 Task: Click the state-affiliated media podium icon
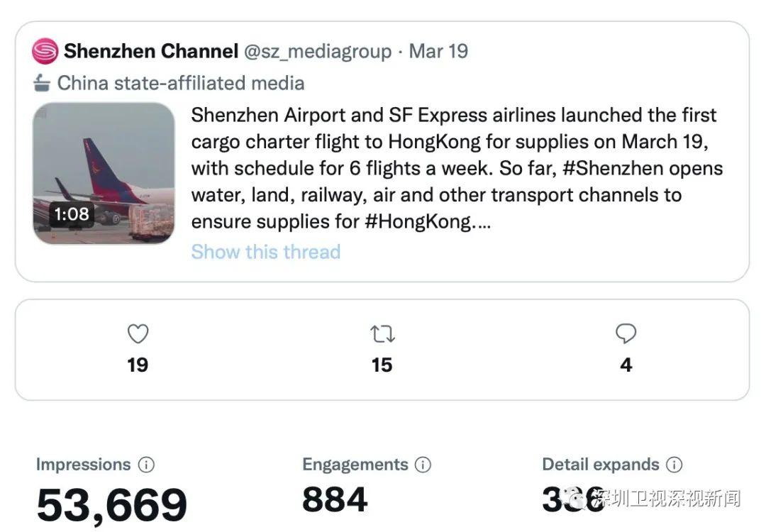point(43,84)
